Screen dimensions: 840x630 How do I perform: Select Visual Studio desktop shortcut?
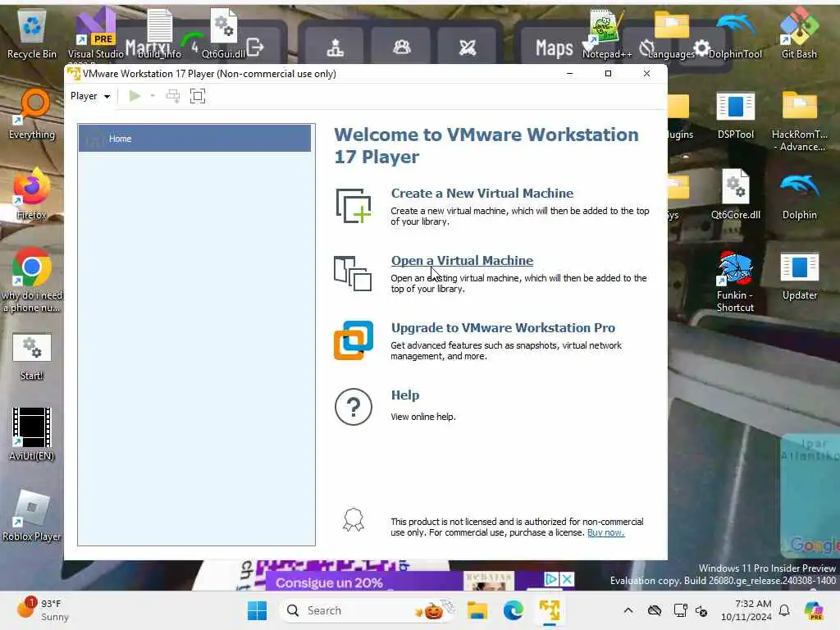[96, 34]
